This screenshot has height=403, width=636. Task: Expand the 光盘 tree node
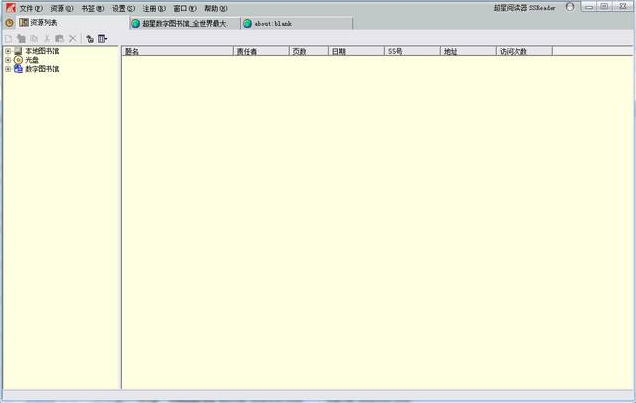[8, 60]
